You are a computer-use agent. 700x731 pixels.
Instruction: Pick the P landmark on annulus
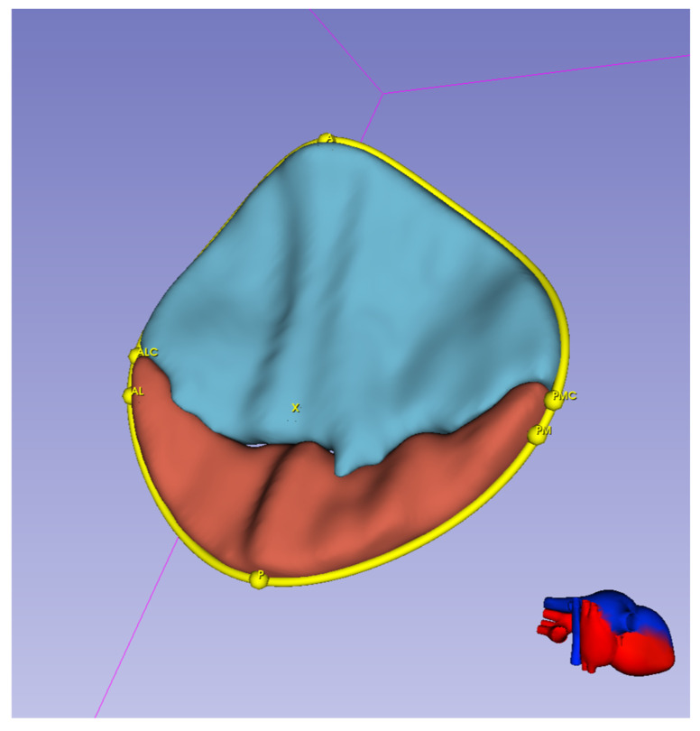(259, 578)
